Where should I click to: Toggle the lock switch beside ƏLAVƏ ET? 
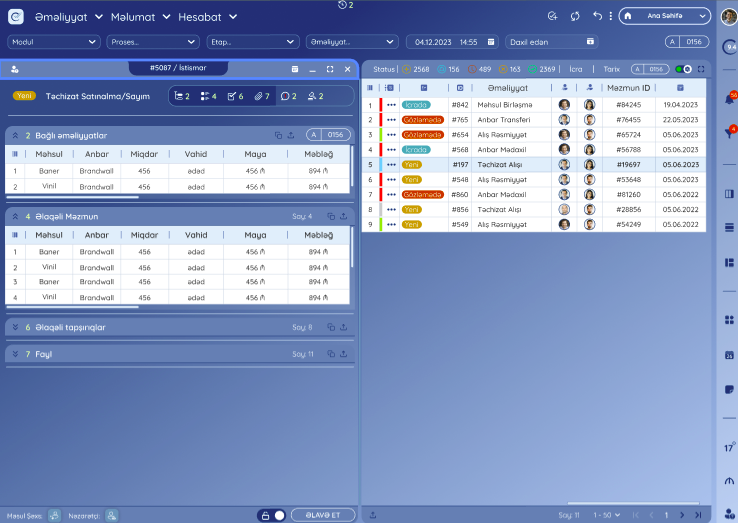[x=272, y=515]
